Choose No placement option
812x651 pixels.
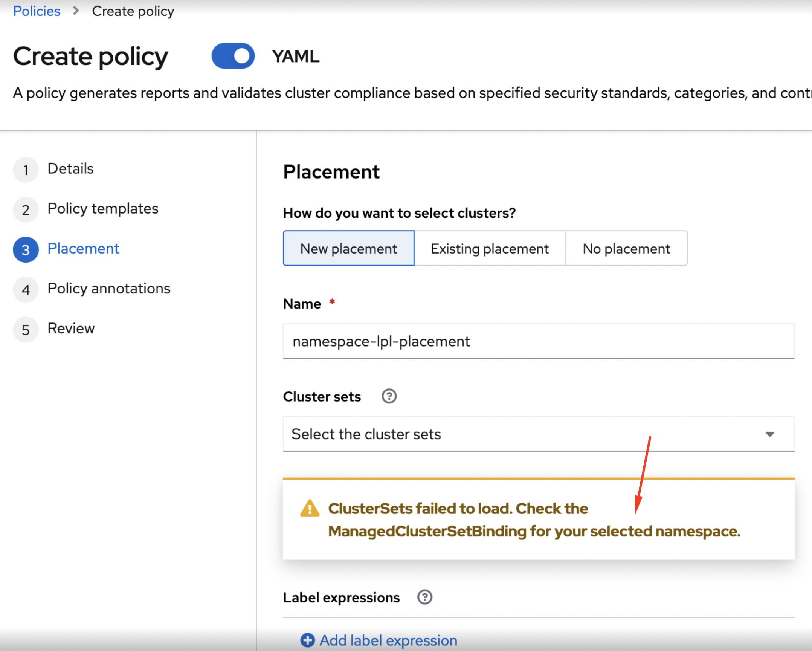coord(626,249)
